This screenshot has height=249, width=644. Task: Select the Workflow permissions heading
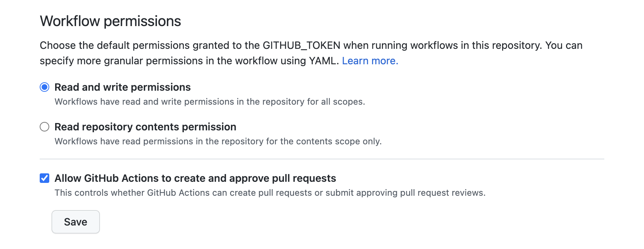point(110,21)
